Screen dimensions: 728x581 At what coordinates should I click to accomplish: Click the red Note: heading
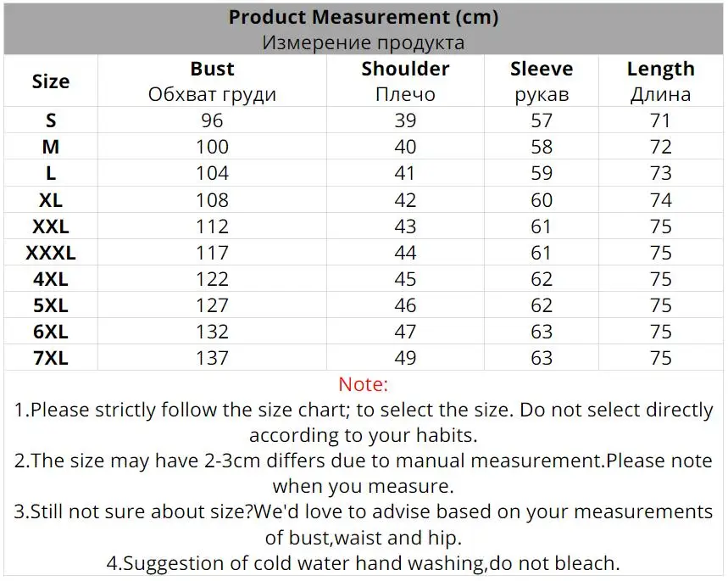(363, 384)
